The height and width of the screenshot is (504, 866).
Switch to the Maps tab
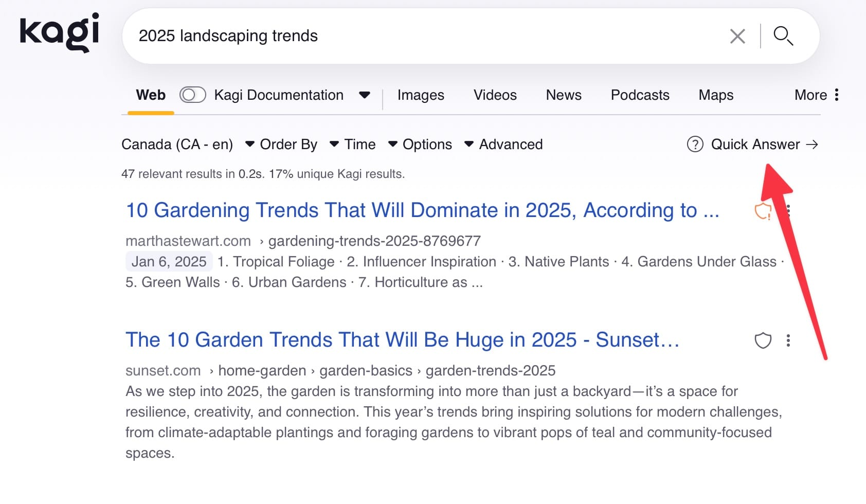[716, 95]
